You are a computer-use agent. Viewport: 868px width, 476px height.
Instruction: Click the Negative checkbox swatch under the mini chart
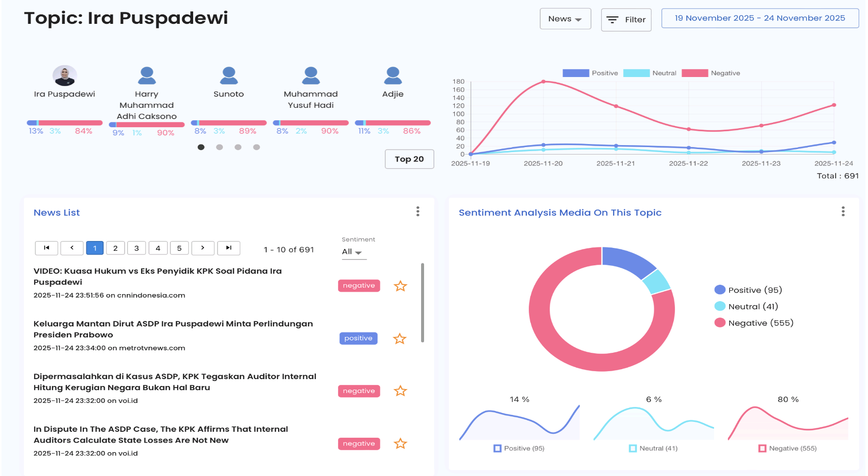pyautogui.click(x=762, y=449)
